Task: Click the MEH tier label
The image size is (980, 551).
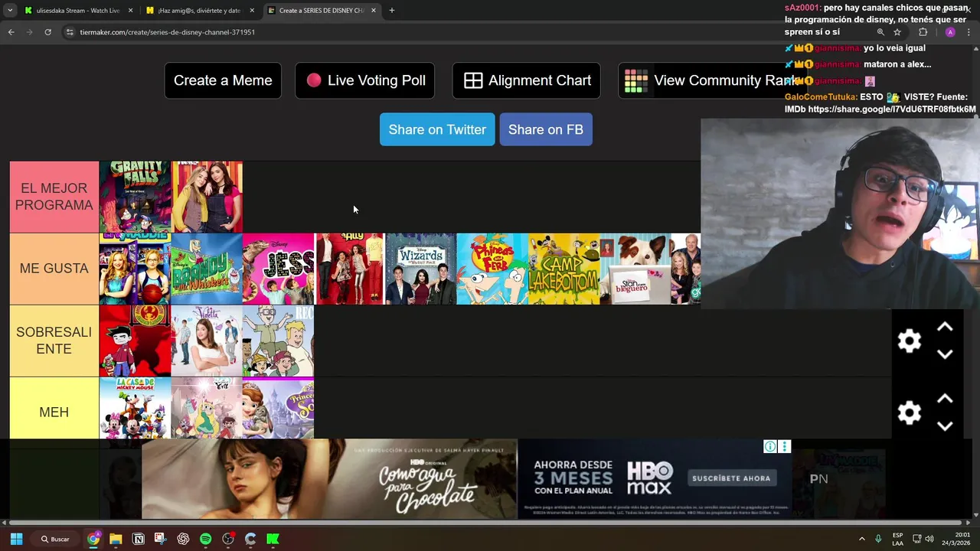Action: tap(54, 412)
